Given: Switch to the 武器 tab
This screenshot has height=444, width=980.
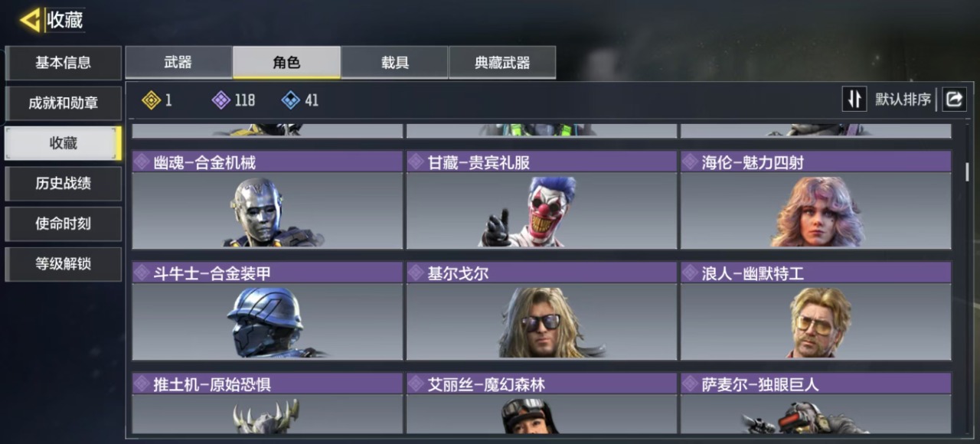Looking at the screenshot, I should (x=178, y=63).
